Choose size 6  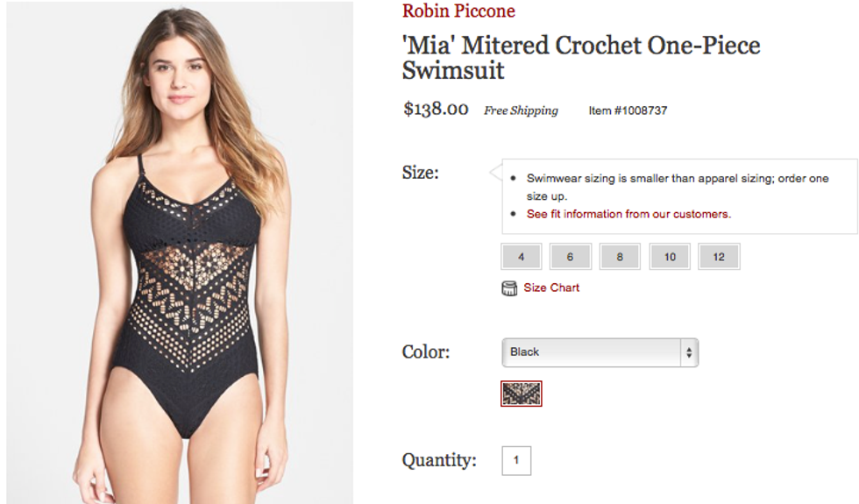[571, 257]
